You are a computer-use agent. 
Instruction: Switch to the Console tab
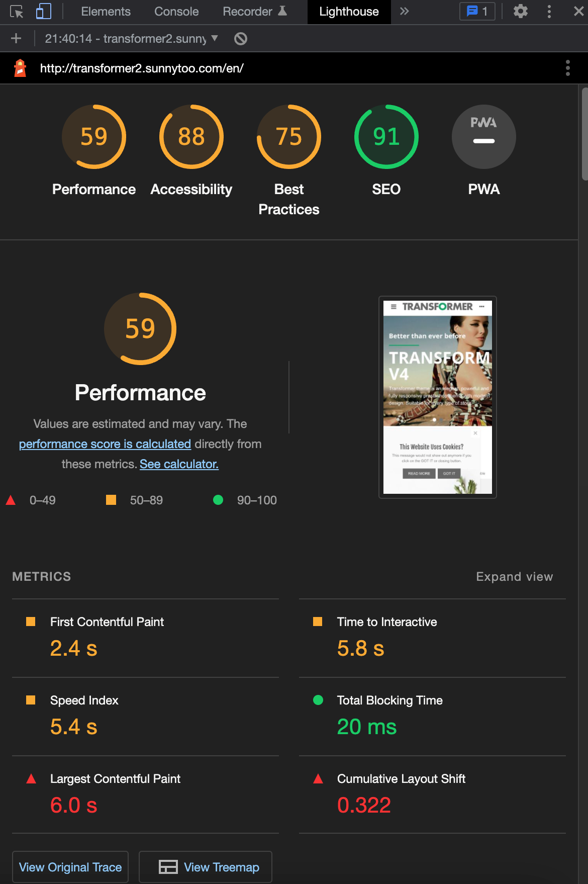click(176, 12)
